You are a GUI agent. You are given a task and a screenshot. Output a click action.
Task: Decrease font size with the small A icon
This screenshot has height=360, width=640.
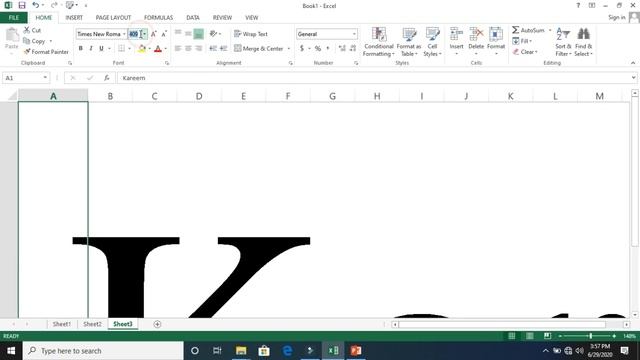coord(164,34)
